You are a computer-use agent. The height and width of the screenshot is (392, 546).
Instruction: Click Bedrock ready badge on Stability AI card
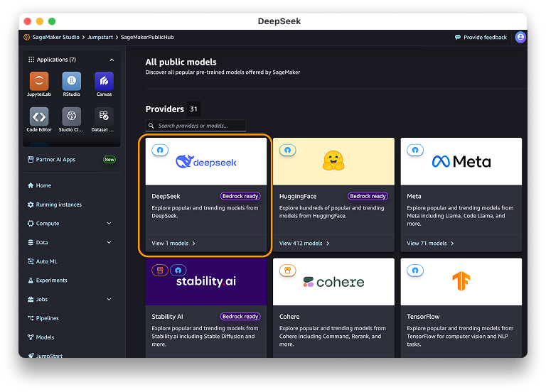click(x=240, y=317)
